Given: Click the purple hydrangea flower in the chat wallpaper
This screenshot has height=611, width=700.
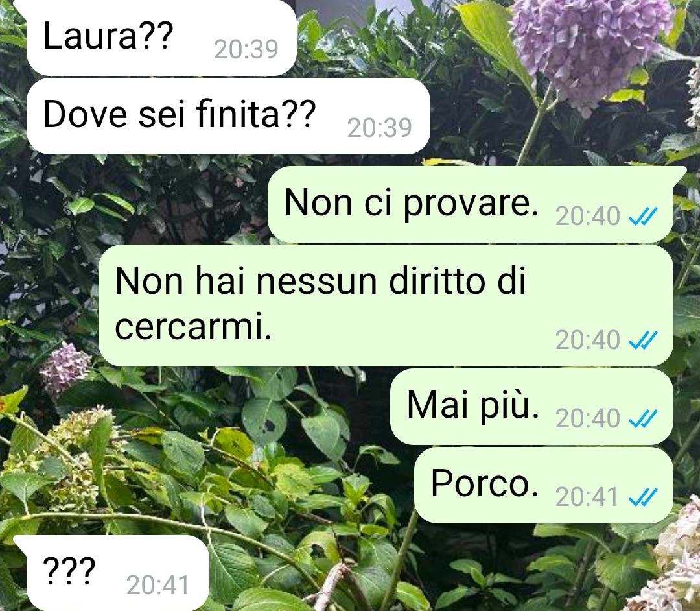Looking at the screenshot, I should click(x=590, y=49).
